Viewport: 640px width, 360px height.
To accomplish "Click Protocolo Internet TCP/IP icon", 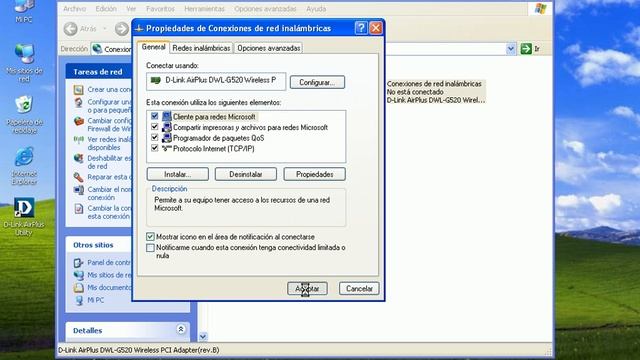I will click(167, 148).
